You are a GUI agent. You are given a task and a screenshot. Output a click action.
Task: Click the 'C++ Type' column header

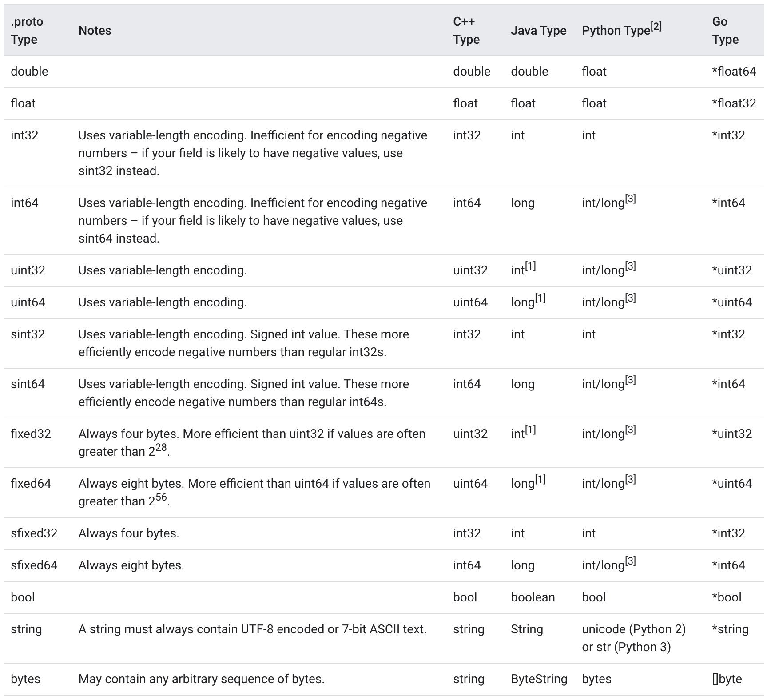[466, 31]
